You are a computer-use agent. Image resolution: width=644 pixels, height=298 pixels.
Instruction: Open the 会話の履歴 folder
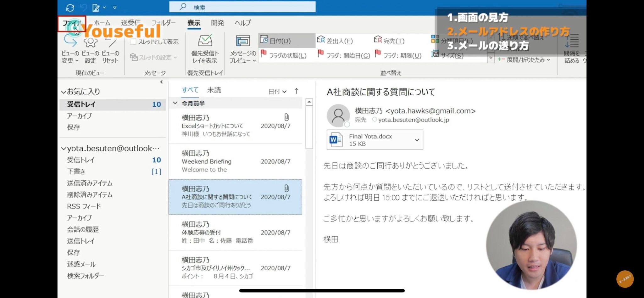pos(83,229)
